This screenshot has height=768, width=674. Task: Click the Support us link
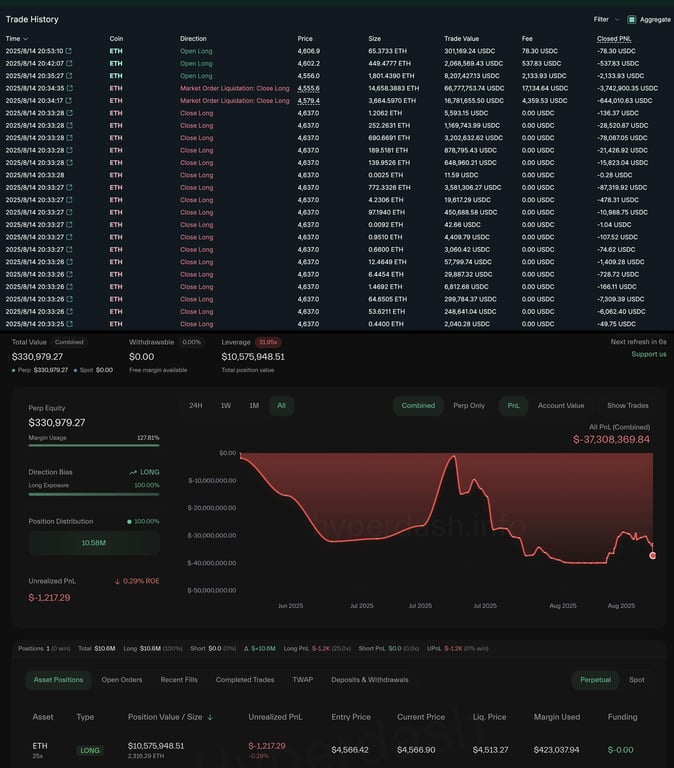pyautogui.click(x=649, y=354)
